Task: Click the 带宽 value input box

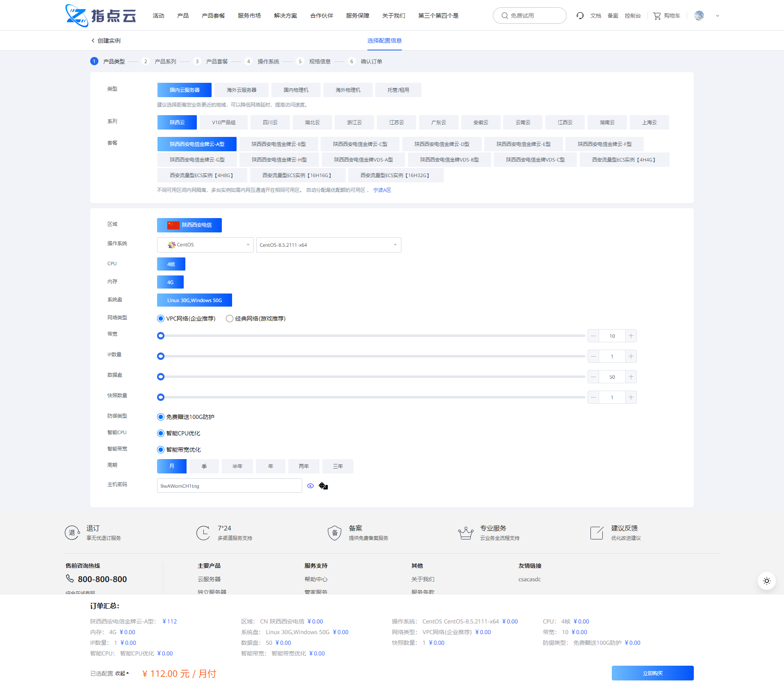Action: point(612,336)
